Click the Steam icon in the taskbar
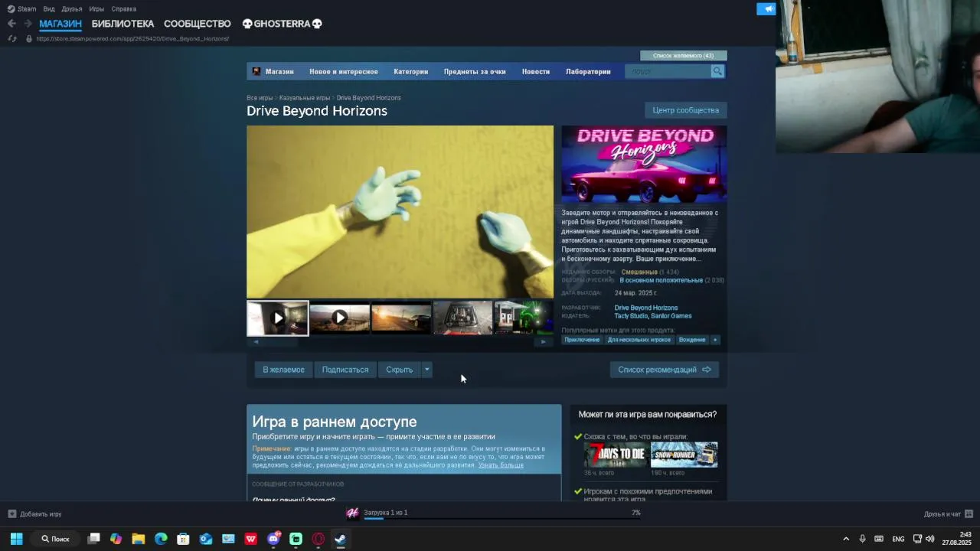Image resolution: width=980 pixels, height=551 pixels. click(341, 539)
